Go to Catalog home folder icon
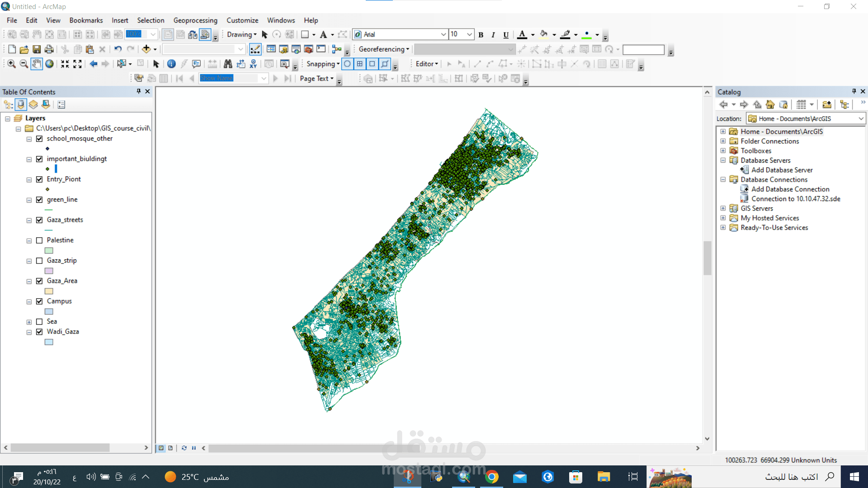868x488 pixels. pos(770,104)
